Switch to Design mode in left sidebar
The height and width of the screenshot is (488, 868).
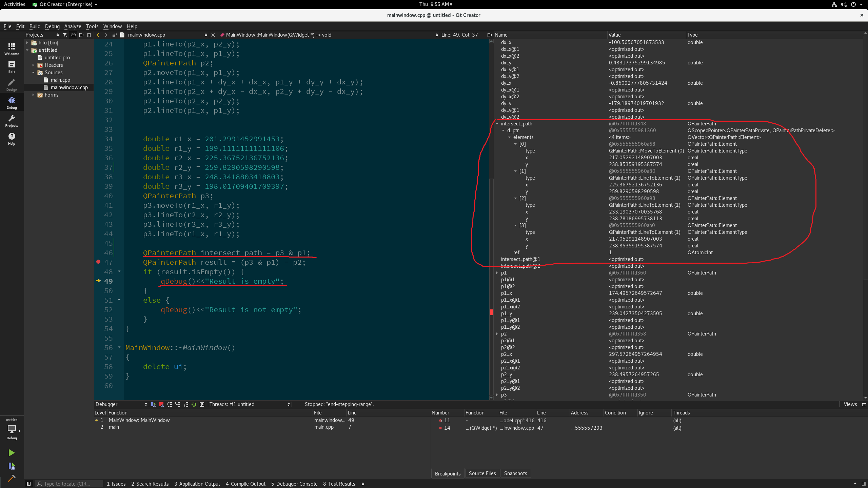click(x=12, y=85)
